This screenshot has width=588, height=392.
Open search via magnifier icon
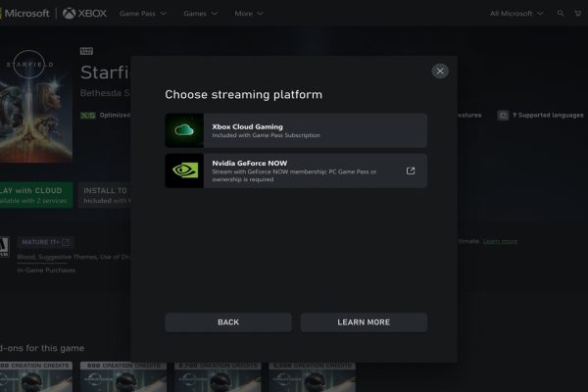click(561, 13)
